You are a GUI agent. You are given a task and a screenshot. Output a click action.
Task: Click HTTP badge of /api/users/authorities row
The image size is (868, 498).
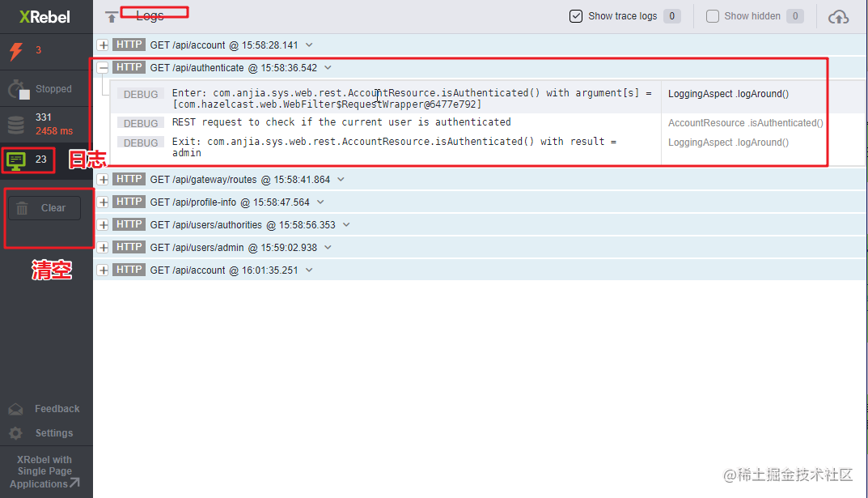129,225
